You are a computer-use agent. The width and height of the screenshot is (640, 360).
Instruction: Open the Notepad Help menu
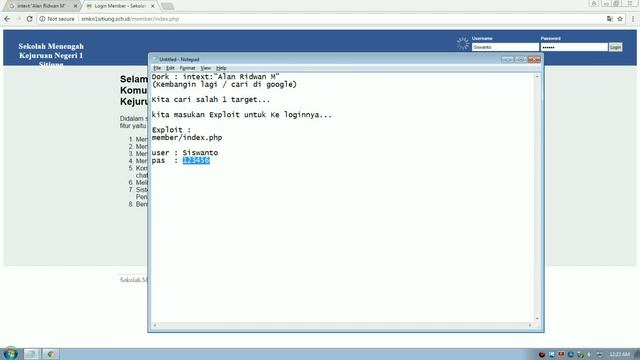(221, 68)
